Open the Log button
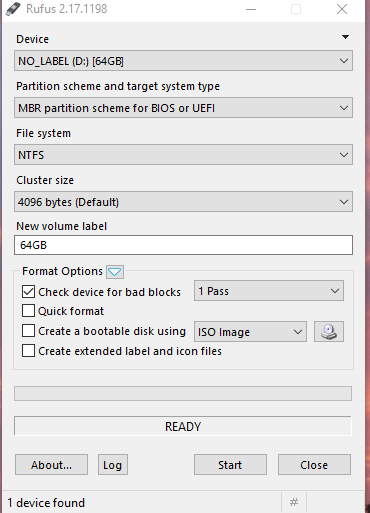 [113, 465]
